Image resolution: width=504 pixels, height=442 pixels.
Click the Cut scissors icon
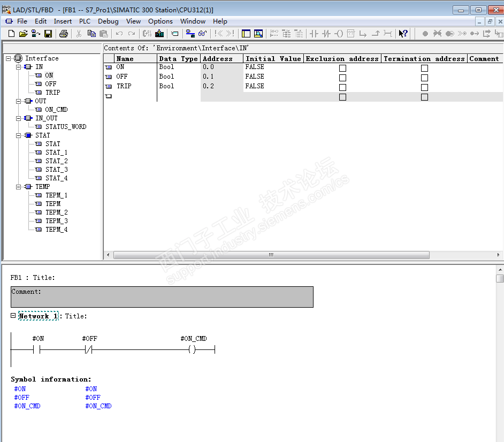79,33
